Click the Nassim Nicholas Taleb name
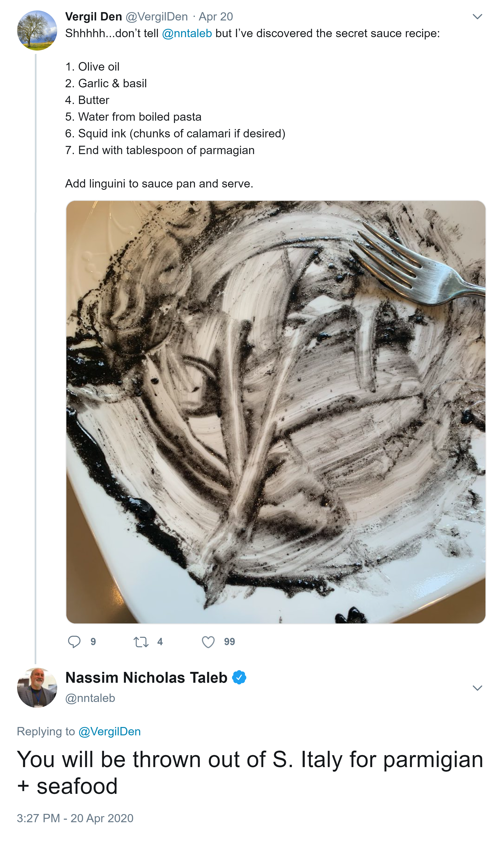The image size is (504, 841). click(146, 678)
